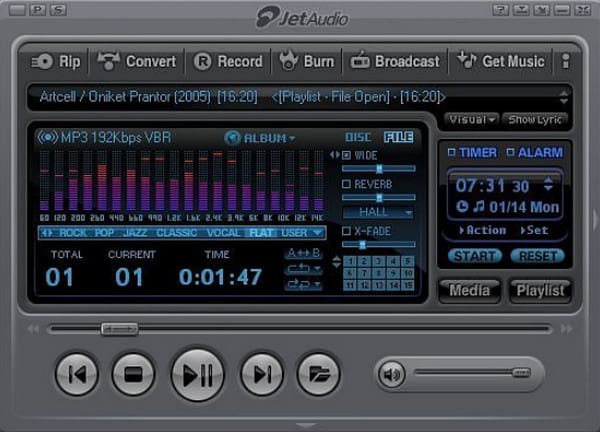Select track number 5 on keypad

point(408,261)
